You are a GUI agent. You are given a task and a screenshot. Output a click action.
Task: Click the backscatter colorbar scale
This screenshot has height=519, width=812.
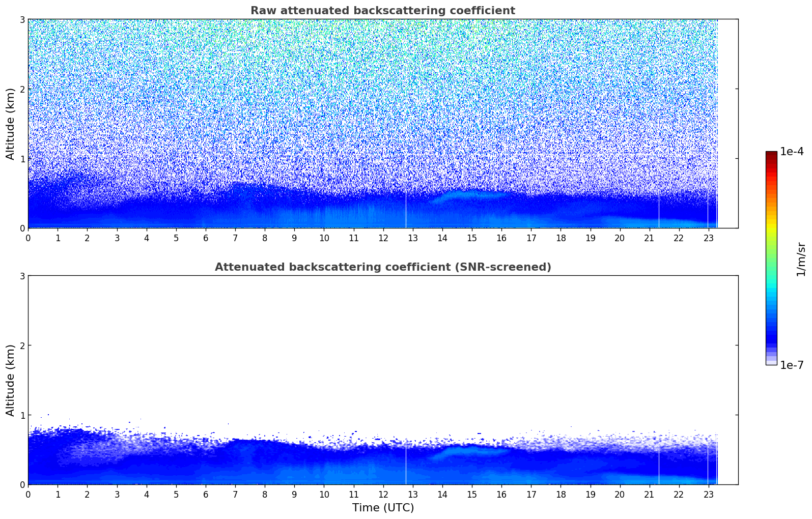click(771, 258)
